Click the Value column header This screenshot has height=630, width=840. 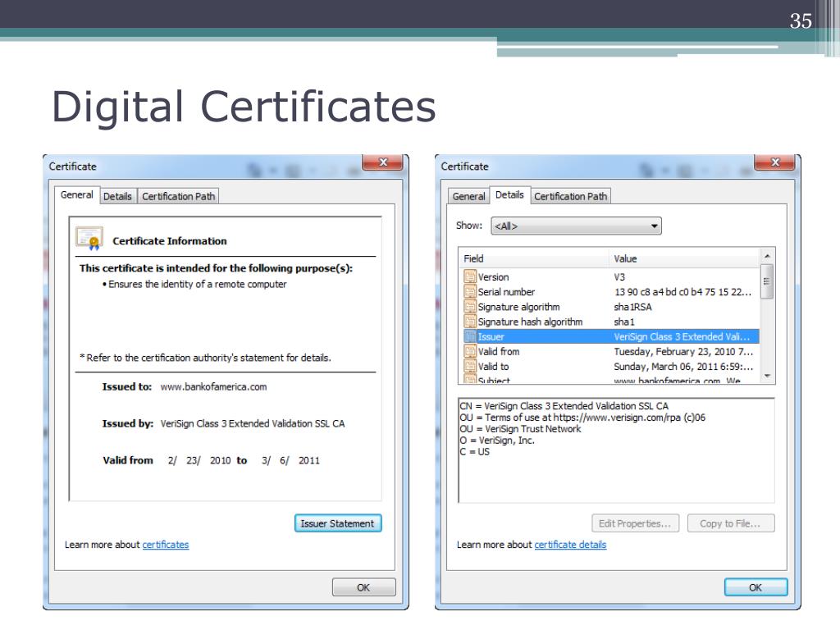pos(685,258)
